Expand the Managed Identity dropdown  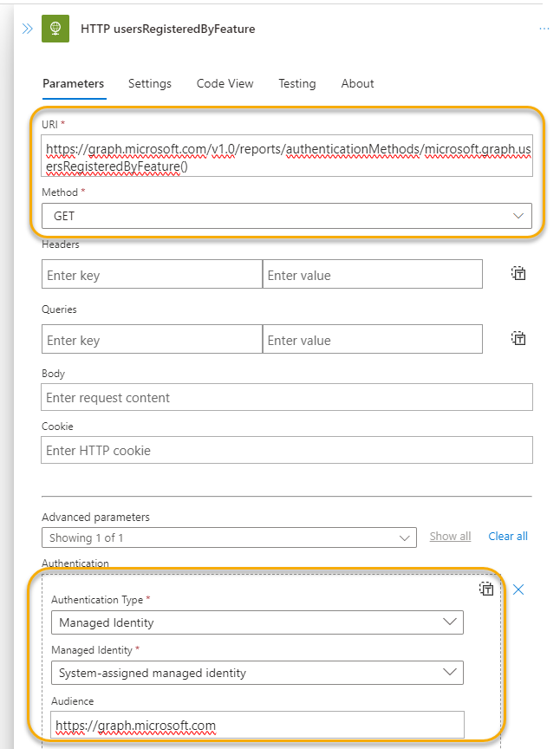pos(257,673)
